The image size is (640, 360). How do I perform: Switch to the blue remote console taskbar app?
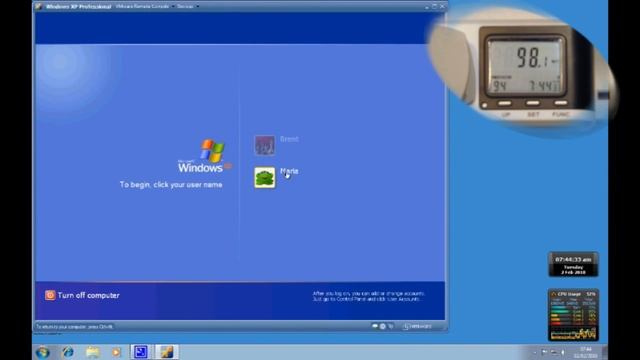click(x=141, y=352)
